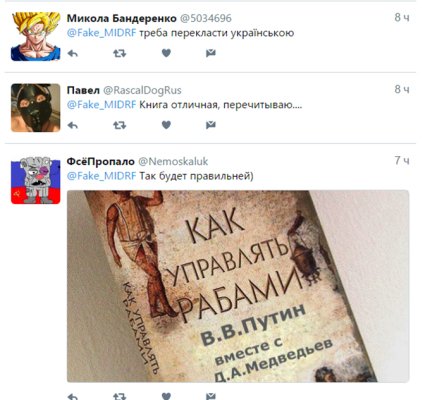The image size is (430, 400).
Task: Open the book cover image attachment
Action: (238, 286)
